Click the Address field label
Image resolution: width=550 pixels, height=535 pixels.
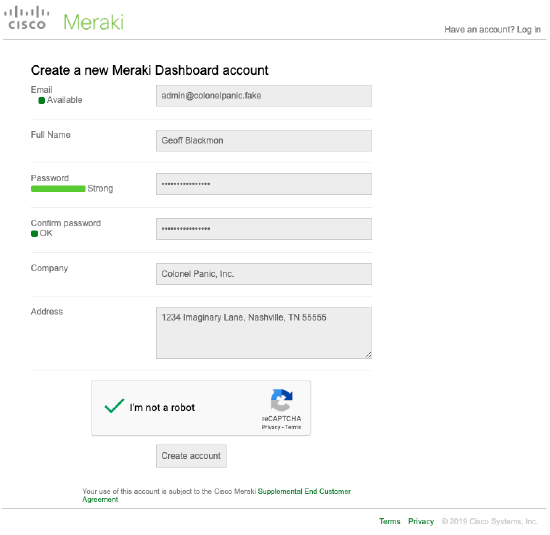click(47, 312)
